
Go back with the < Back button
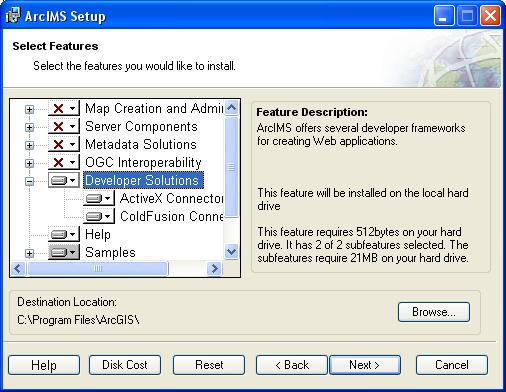(292, 365)
